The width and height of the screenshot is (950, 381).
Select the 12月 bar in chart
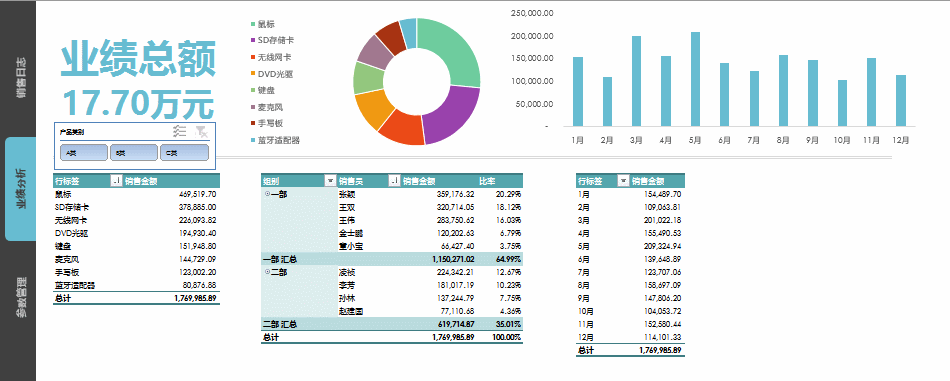[901, 101]
